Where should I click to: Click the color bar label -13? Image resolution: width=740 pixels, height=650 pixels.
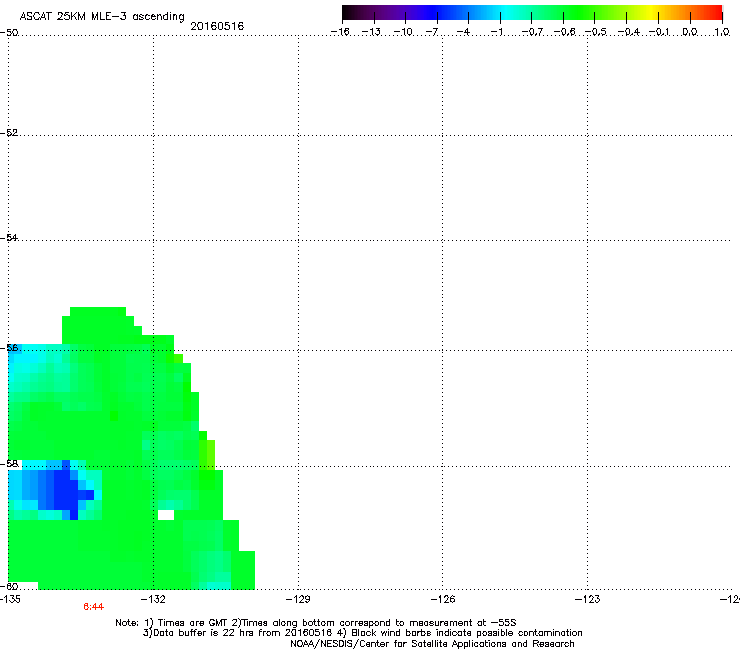click(371, 32)
